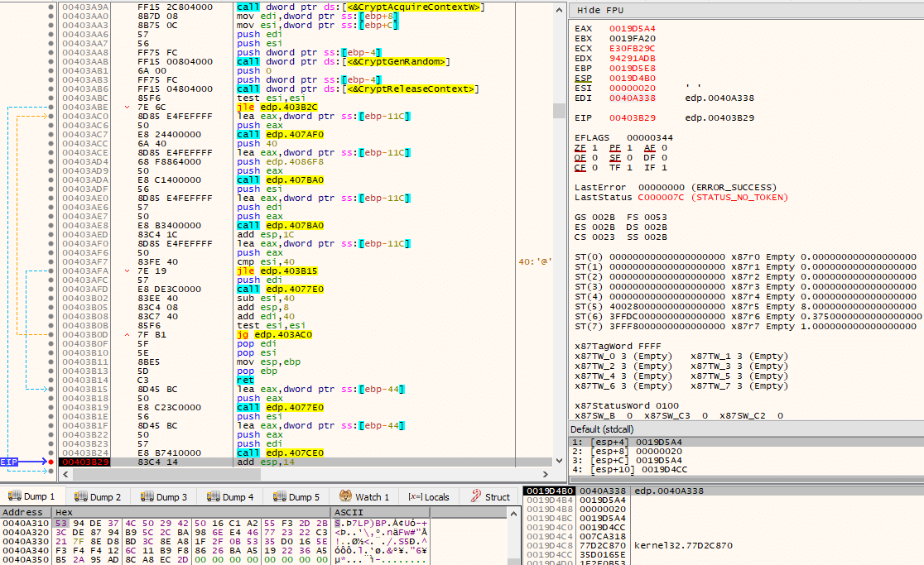Toggle breakpoint dot beside address 00403ABE

pyautogui.click(x=51, y=107)
